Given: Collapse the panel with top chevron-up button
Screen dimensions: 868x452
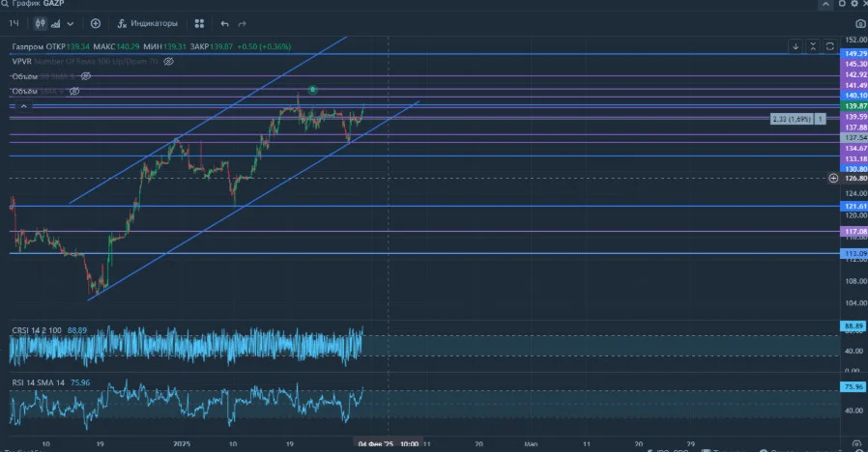Looking at the screenshot, I should pyautogui.click(x=825, y=4).
